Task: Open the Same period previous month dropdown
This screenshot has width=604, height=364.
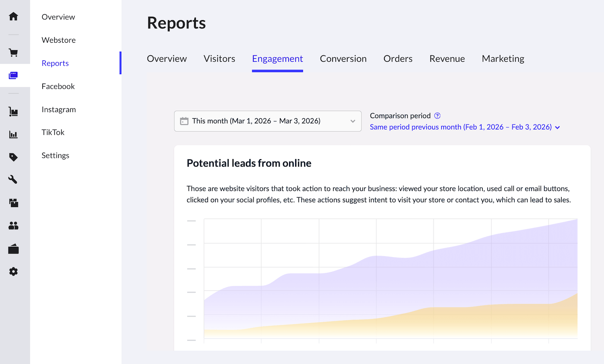Action: (x=465, y=127)
